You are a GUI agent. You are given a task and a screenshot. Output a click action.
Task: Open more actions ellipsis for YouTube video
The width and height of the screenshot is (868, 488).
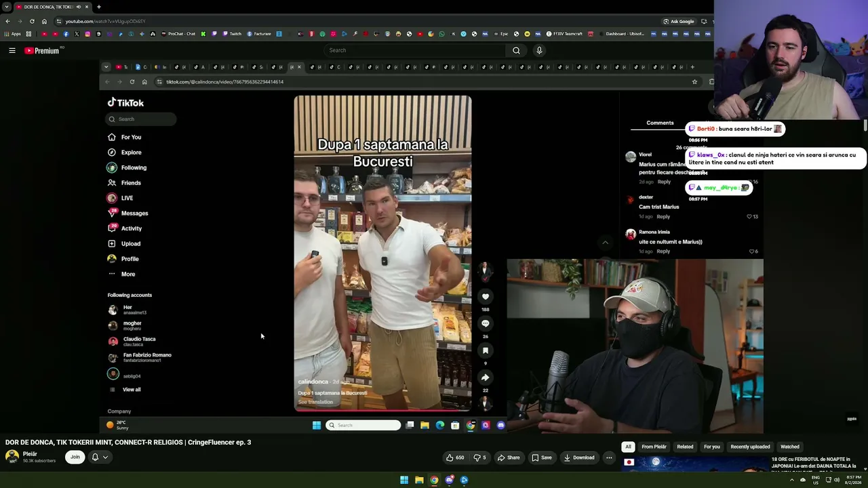(x=609, y=457)
